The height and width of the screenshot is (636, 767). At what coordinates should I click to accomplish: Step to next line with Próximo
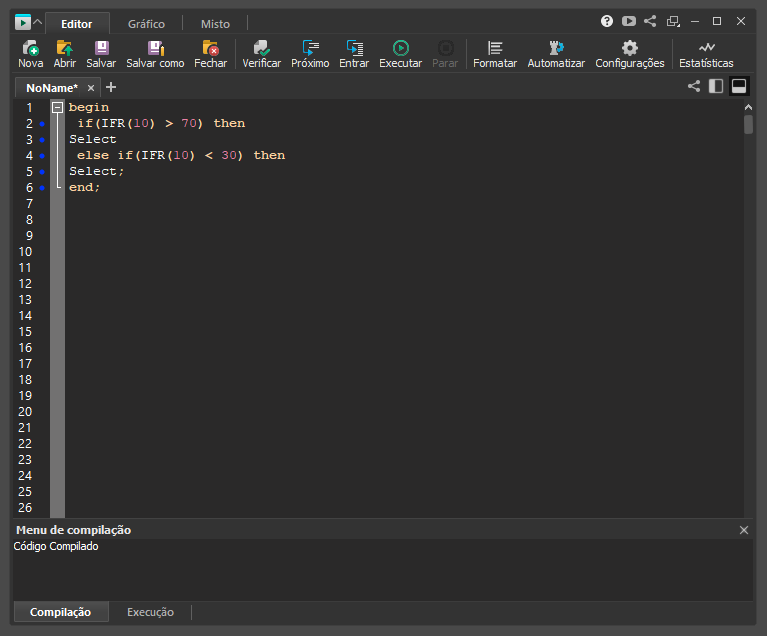(x=310, y=54)
